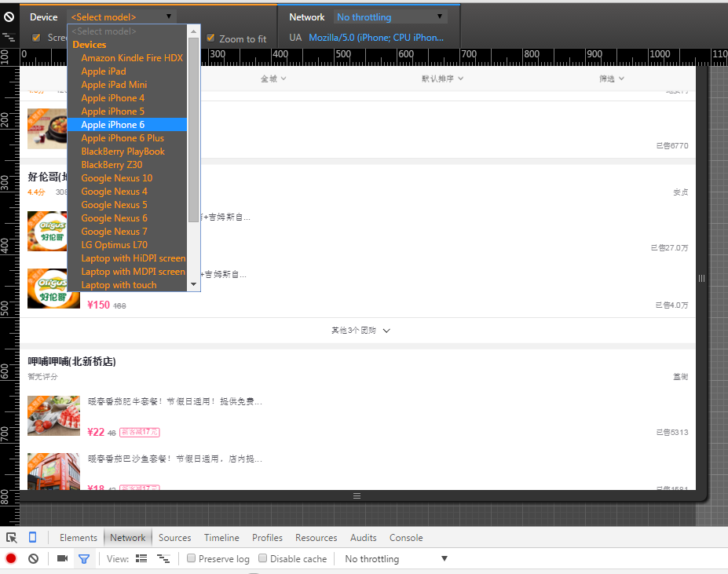
Task: Select Google Nexus 4 device
Action: coord(127,192)
